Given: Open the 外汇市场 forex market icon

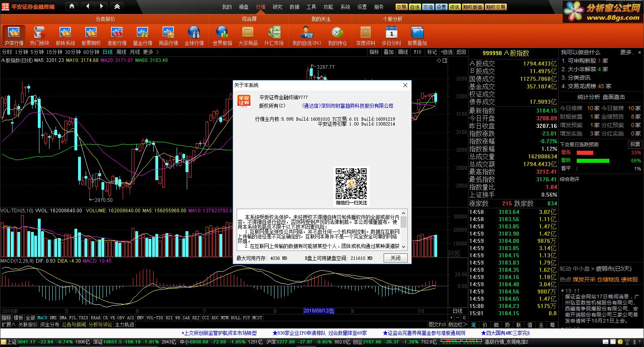Looking at the screenshot, I should click(x=274, y=36).
